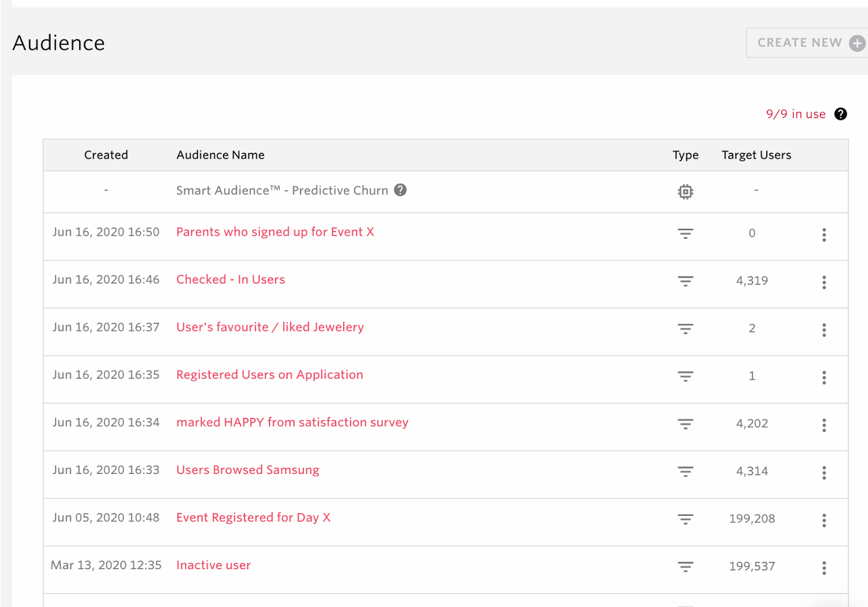The width and height of the screenshot is (868, 607).
Task: Open marked HAPPY from satisfaction survey audience
Action: (292, 422)
